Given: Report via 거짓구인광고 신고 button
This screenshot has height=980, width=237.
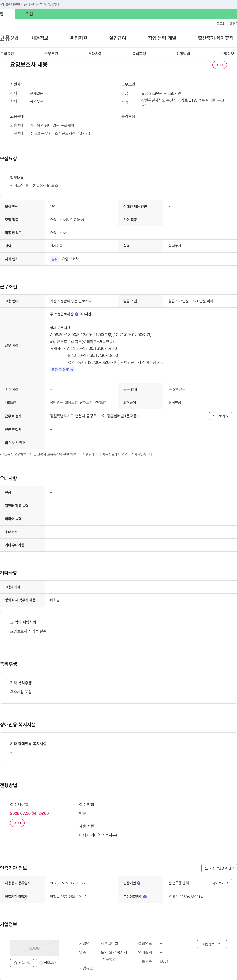Looking at the screenshot, I should pos(219,868).
